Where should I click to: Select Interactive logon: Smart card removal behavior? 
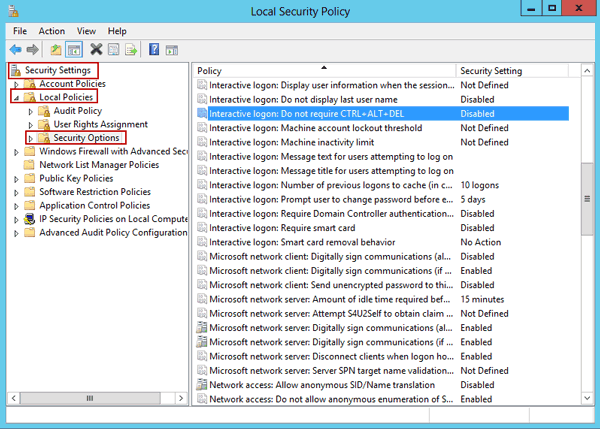tap(383, 242)
